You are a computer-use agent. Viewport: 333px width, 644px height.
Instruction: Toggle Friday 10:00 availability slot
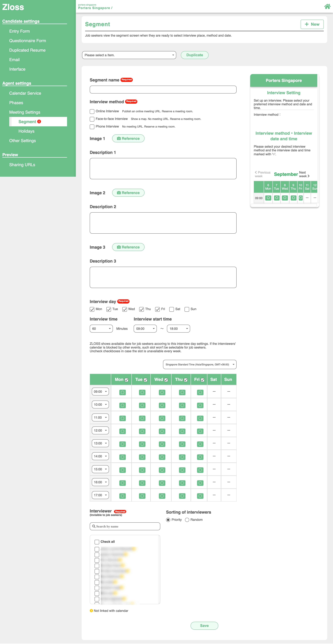pyautogui.click(x=200, y=405)
